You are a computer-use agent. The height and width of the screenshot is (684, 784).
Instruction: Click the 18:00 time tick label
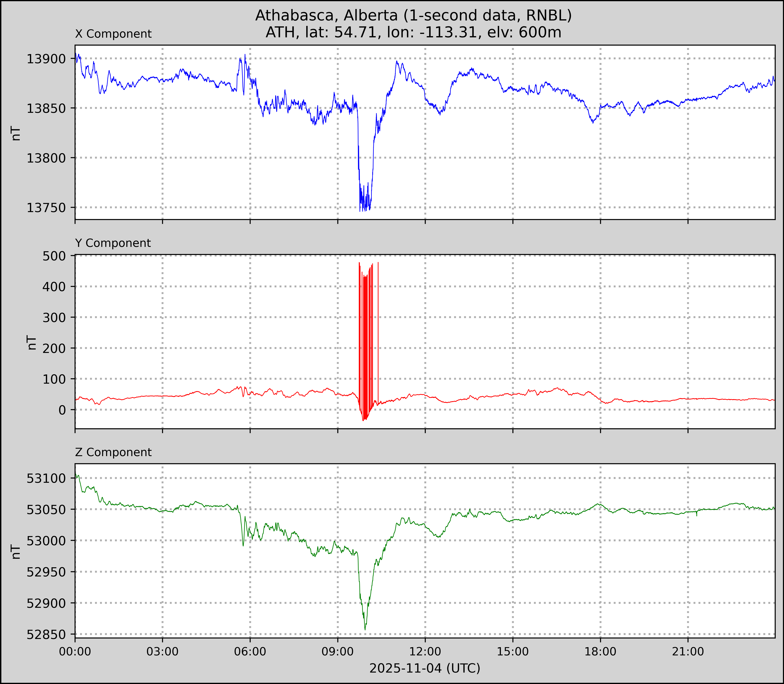pyautogui.click(x=600, y=652)
